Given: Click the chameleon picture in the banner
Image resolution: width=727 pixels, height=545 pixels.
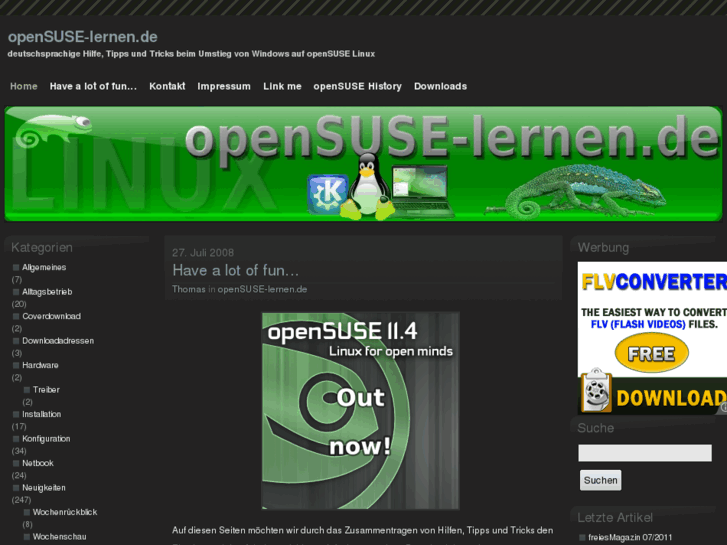Looking at the screenshot, I should (x=577, y=191).
